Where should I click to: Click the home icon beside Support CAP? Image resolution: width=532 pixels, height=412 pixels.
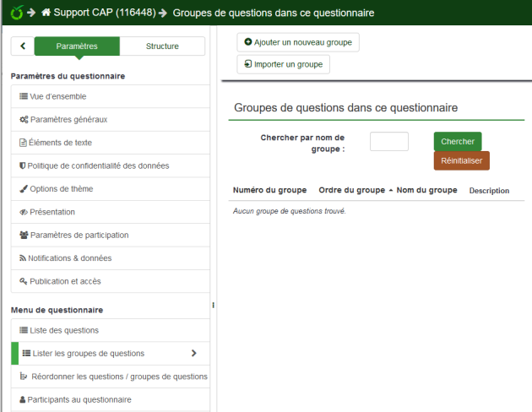point(47,14)
